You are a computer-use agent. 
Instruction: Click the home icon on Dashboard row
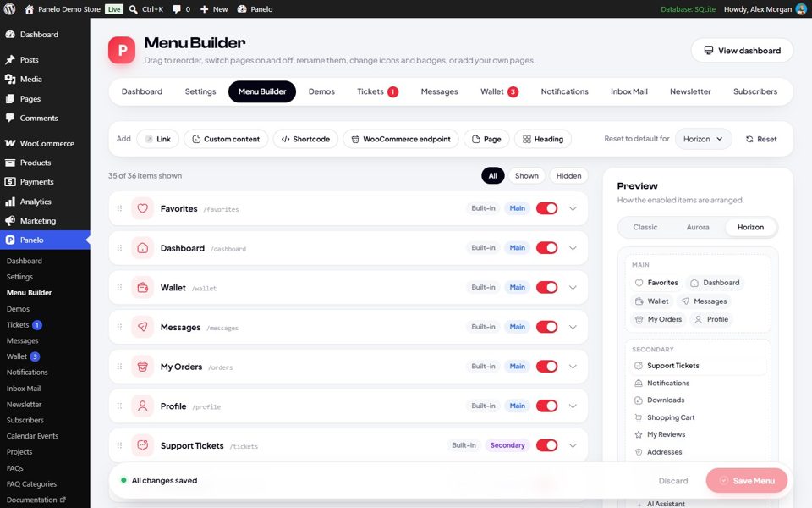[142, 248]
